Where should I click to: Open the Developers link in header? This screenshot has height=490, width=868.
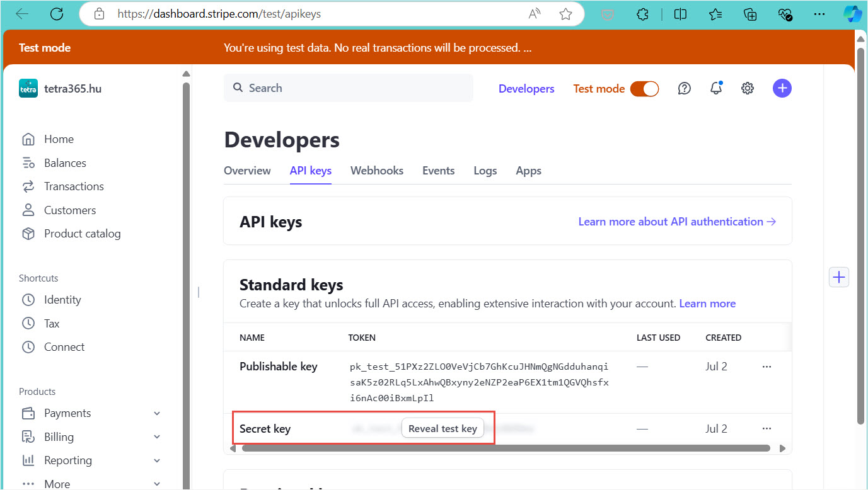click(x=526, y=89)
